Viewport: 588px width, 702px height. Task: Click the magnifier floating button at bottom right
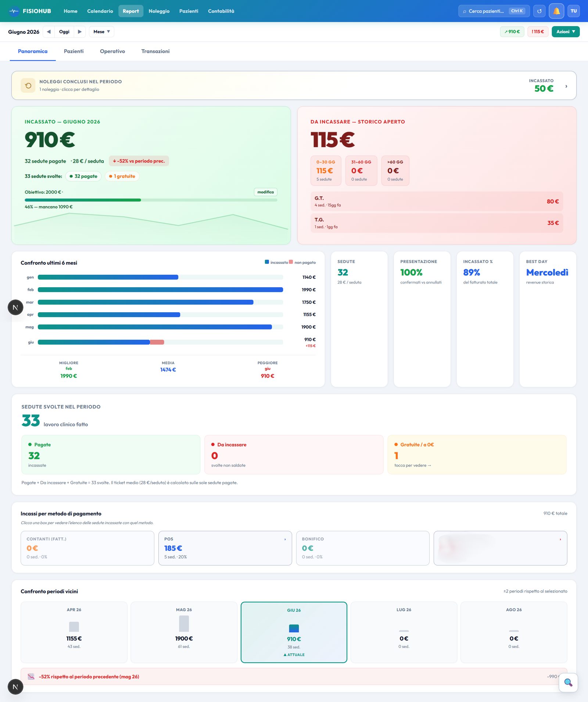(x=568, y=683)
